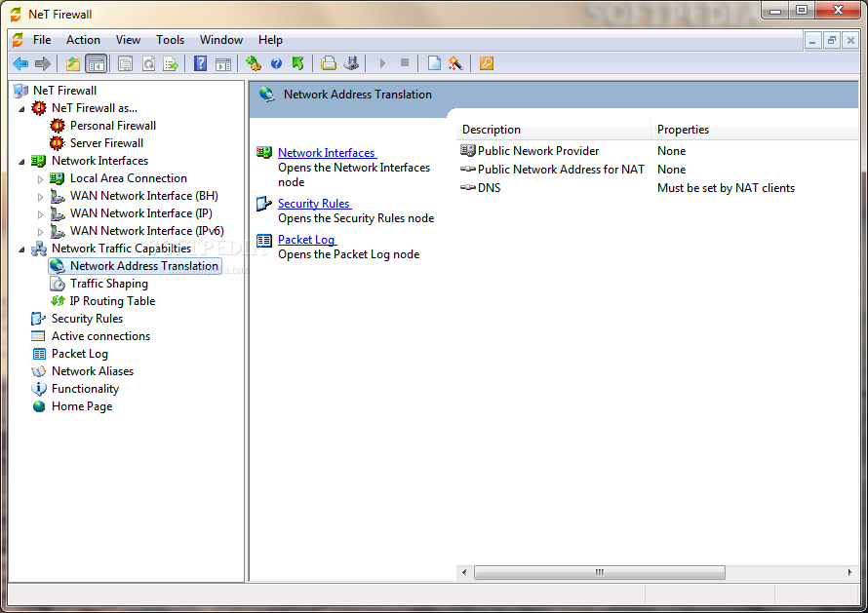868x613 pixels.
Task: Collapse the Network Interfaces tree node
Action: [21, 162]
